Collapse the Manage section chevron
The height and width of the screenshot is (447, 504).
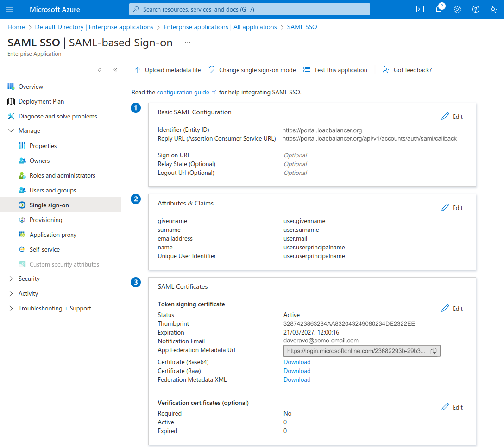[11, 130]
